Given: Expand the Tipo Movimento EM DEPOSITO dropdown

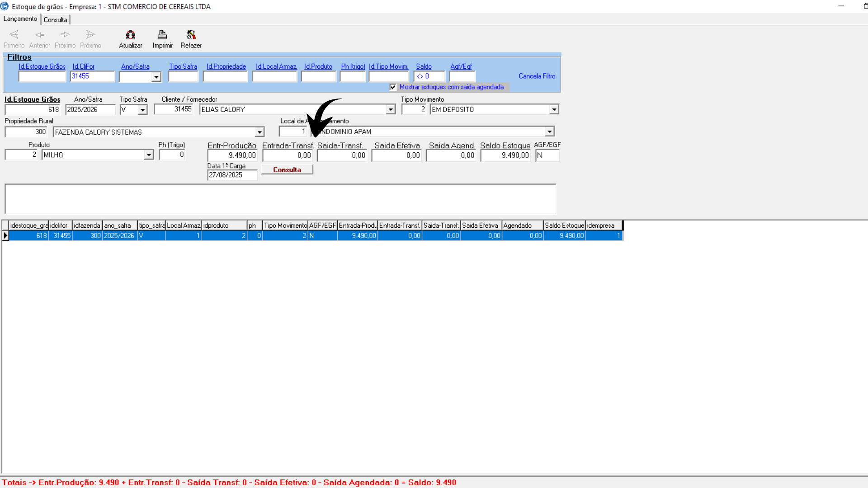Looking at the screenshot, I should coord(554,109).
